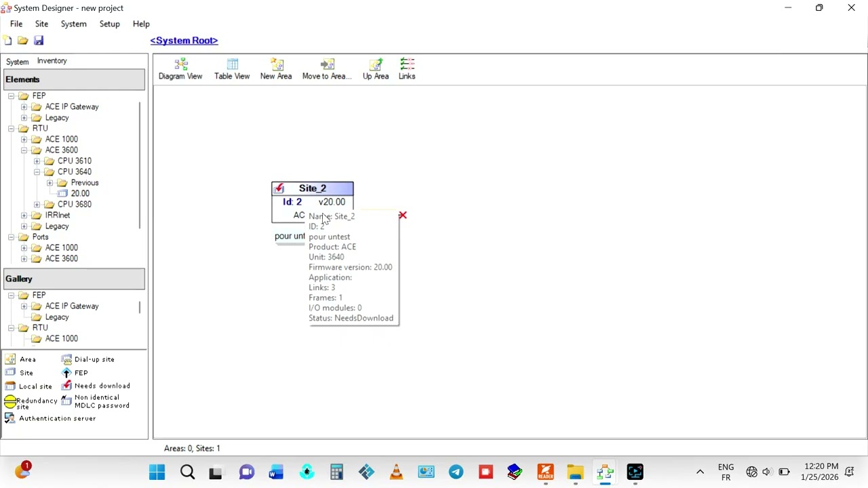The height and width of the screenshot is (488, 868).
Task: Collapse the ACE 3600 node under RTU
Action: [24, 150]
